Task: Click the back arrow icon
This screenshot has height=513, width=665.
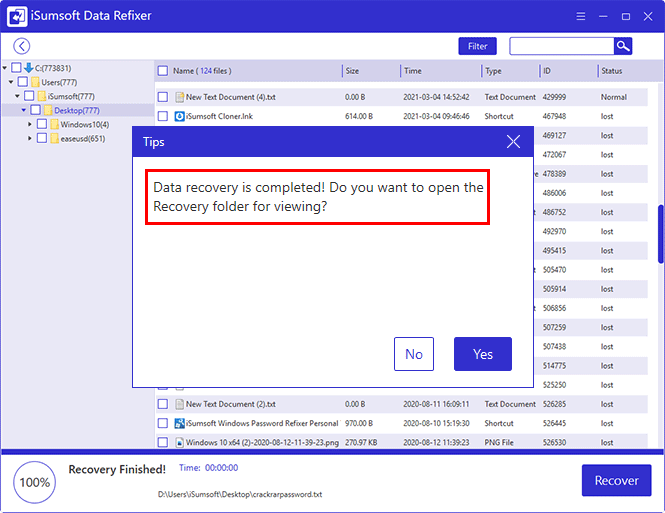Action: tap(22, 46)
